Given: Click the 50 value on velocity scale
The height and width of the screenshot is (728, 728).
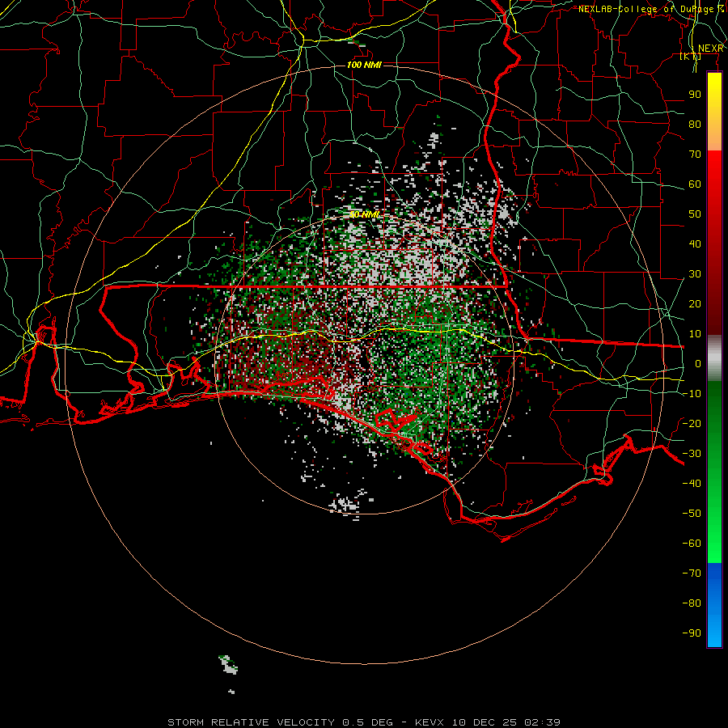Looking at the screenshot, I should click(x=695, y=214).
